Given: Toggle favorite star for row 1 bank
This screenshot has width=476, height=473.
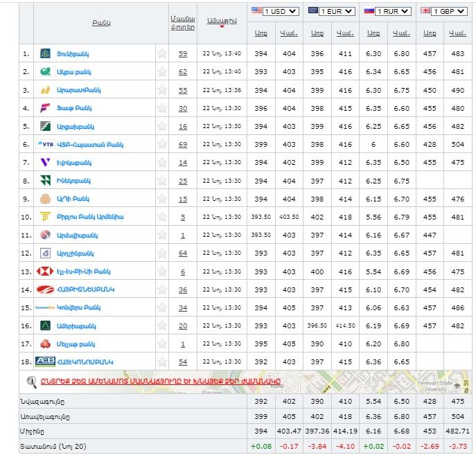Looking at the screenshot, I should [162, 53].
